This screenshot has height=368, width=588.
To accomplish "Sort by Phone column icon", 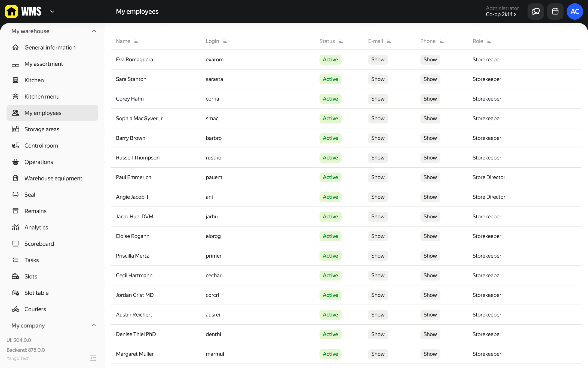I will pos(442,41).
